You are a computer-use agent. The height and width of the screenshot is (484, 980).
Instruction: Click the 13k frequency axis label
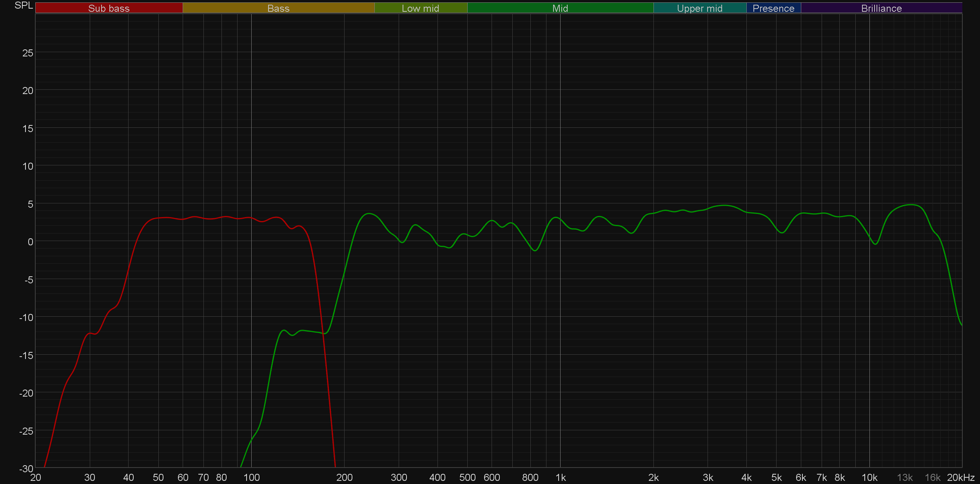[x=905, y=478]
